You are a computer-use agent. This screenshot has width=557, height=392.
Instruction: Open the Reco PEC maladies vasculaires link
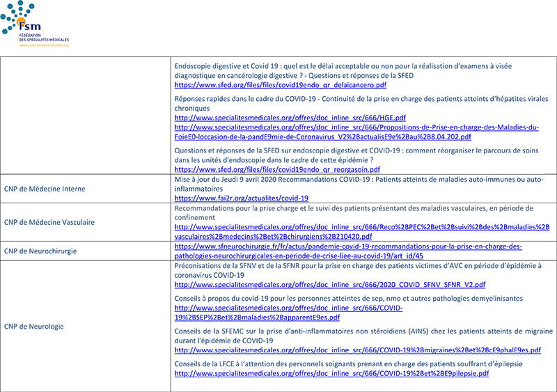(x=361, y=231)
